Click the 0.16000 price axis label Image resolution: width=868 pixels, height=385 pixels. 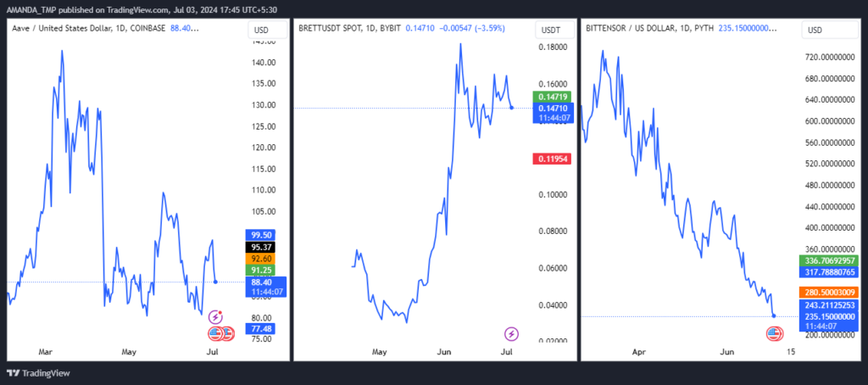pos(553,84)
